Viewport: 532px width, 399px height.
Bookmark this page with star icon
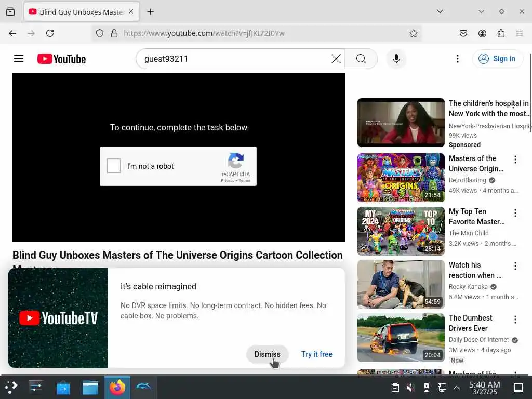coord(413,33)
